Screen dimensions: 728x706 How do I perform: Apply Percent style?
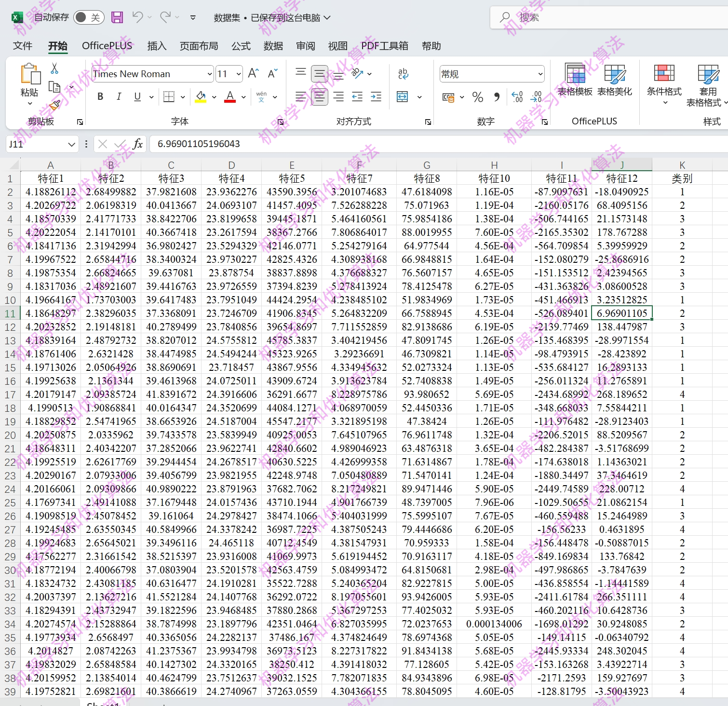[478, 97]
